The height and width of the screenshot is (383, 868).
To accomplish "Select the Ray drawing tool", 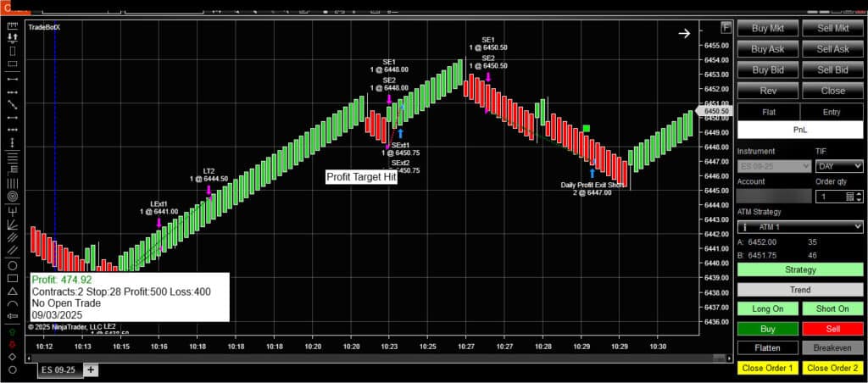I will coord(12,92).
